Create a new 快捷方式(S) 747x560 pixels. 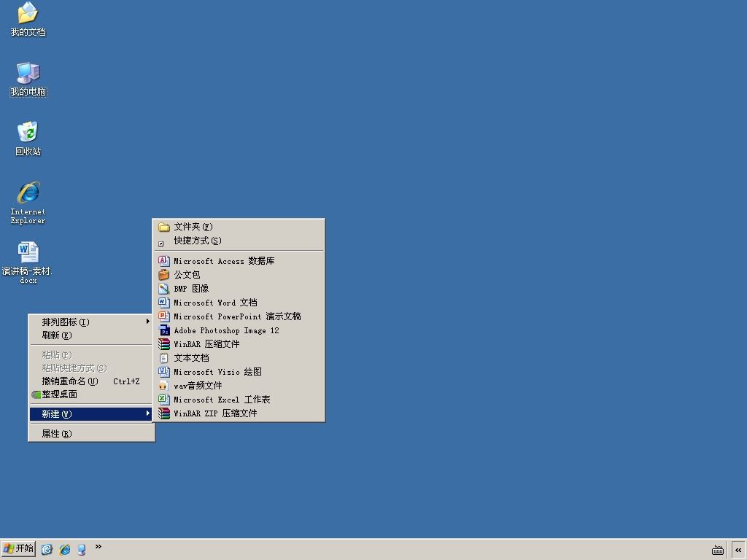(x=239, y=241)
